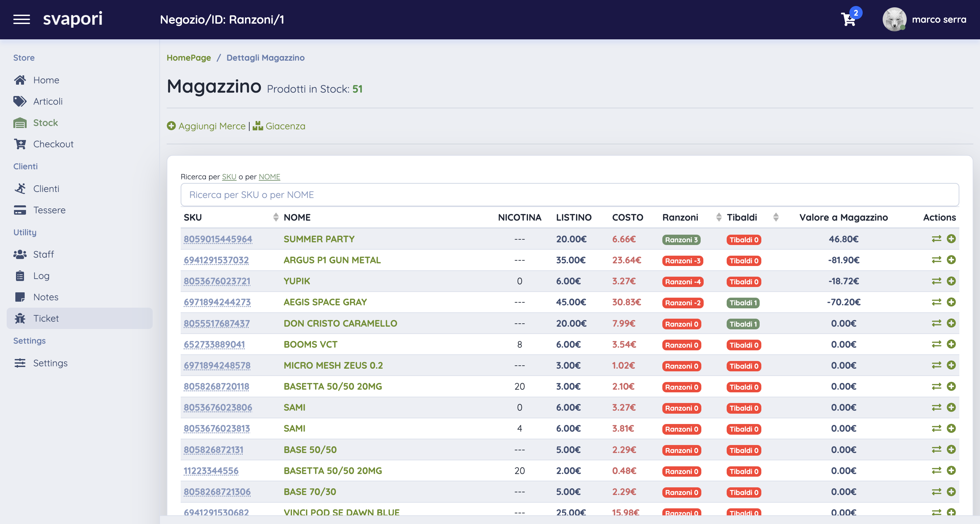The image size is (980, 524).
Task: Click transfer icon for DON CRISTO CARAMELLO
Action: coord(936,323)
